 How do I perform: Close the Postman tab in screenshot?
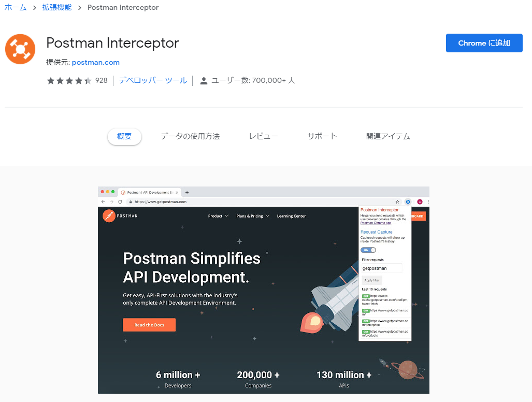(x=177, y=192)
